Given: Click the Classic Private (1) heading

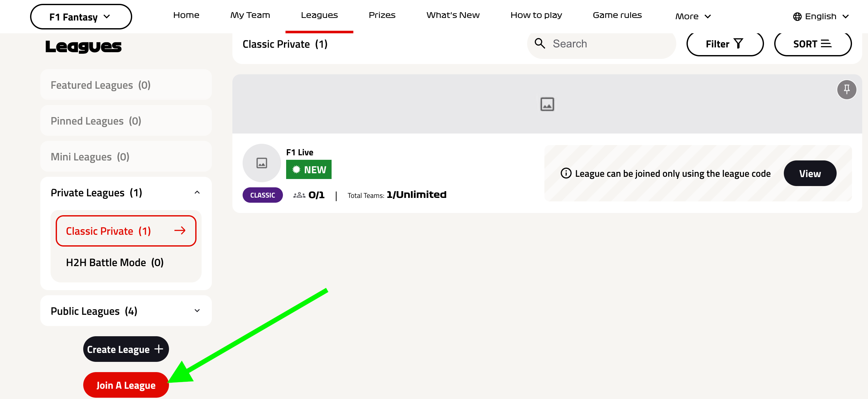Looking at the screenshot, I should click(285, 44).
